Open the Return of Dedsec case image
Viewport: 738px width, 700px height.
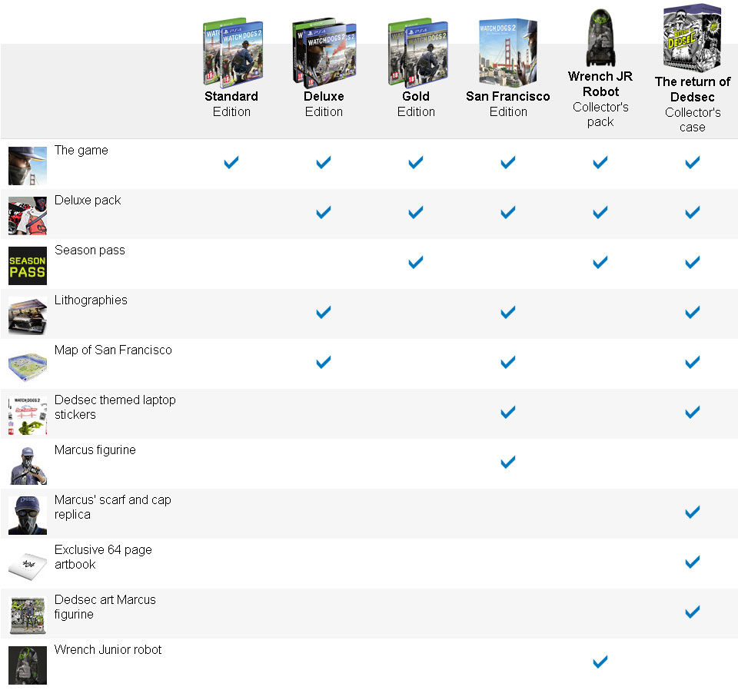692,38
